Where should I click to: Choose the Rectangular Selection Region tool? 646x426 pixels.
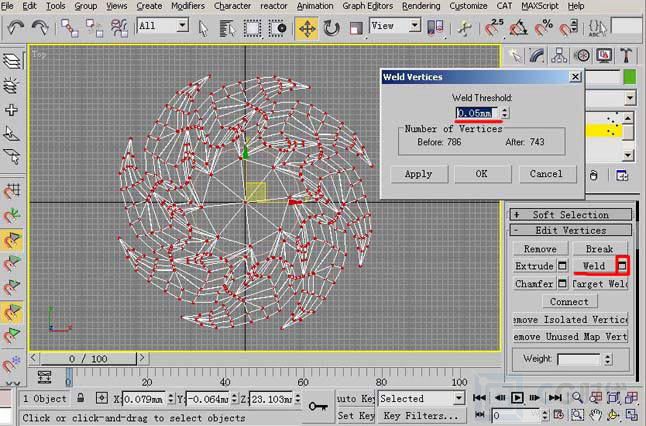tap(252, 28)
